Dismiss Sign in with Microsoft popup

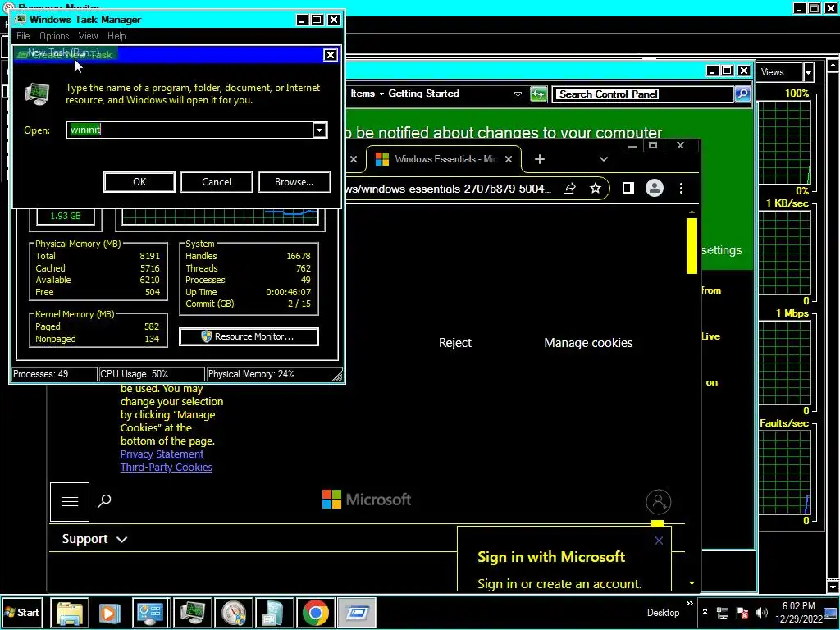coord(659,541)
